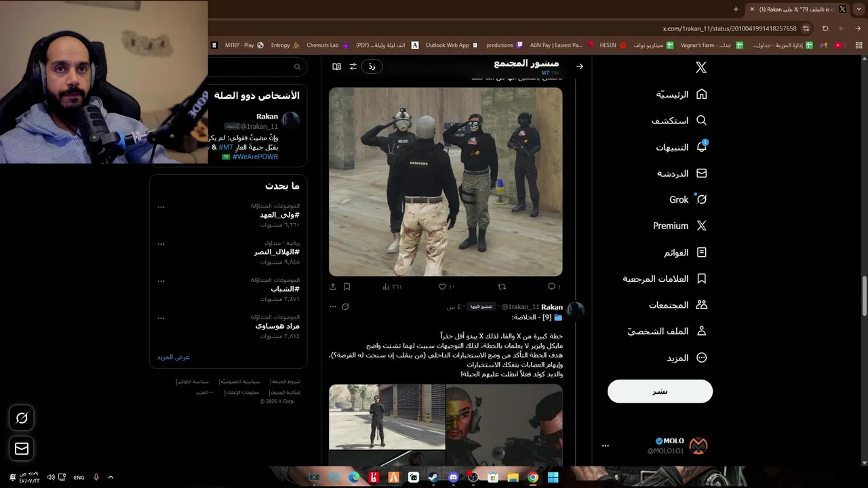Show hidden system tray icons
Viewport: 868px width, 488px height.
tap(111, 477)
